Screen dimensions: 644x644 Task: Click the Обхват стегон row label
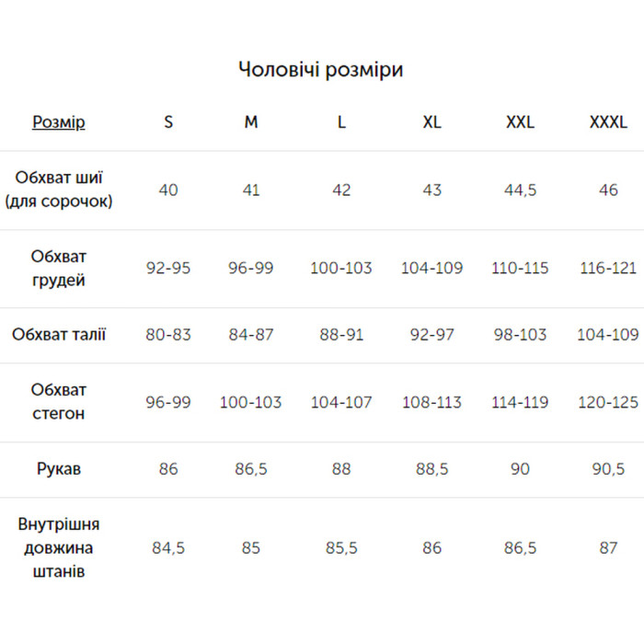coord(59,402)
